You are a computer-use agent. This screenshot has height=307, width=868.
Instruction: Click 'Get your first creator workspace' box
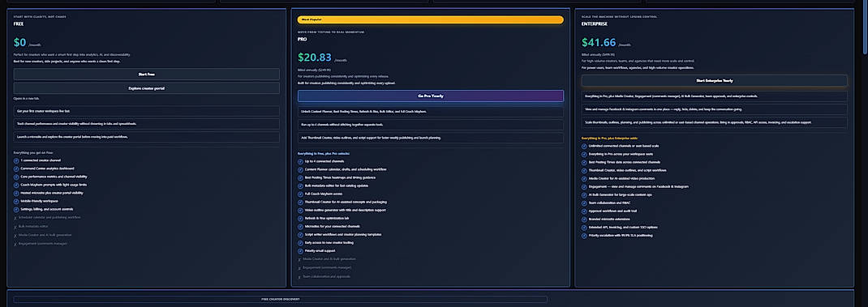point(147,111)
